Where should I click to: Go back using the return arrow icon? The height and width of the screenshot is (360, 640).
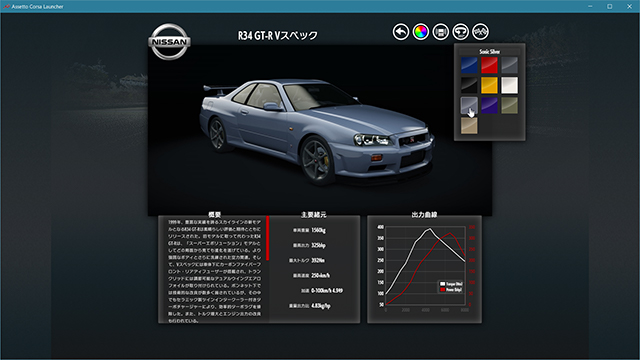click(401, 32)
